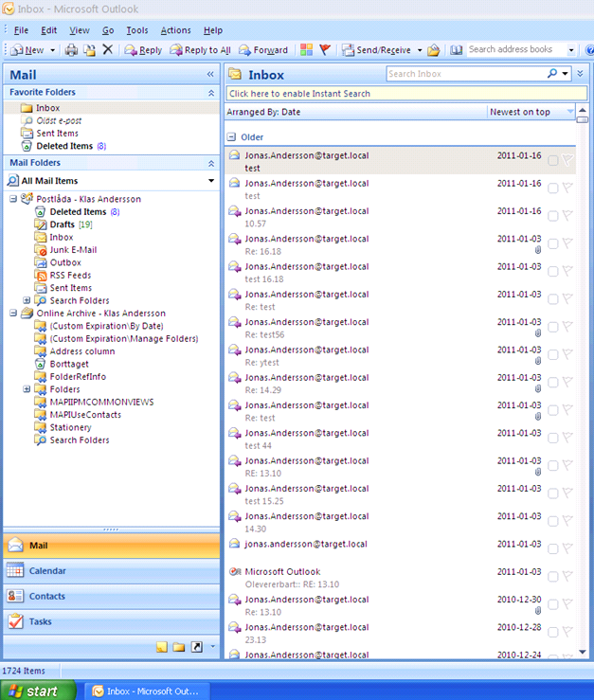Collapse the Mail Folders section
This screenshot has width=594, height=700.
click(x=211, y=163)
